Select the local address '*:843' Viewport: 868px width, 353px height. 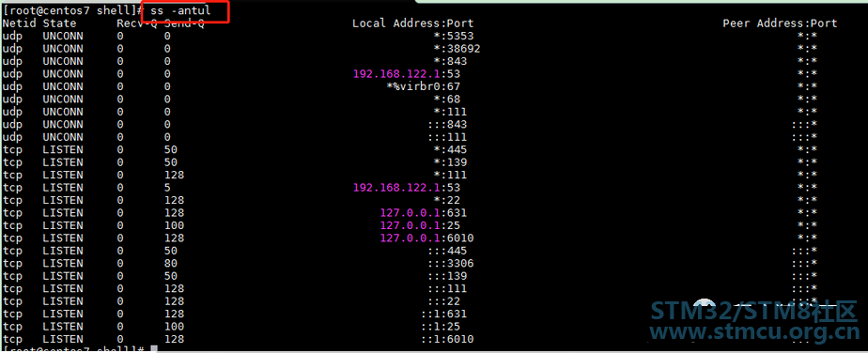click(450, 61)
